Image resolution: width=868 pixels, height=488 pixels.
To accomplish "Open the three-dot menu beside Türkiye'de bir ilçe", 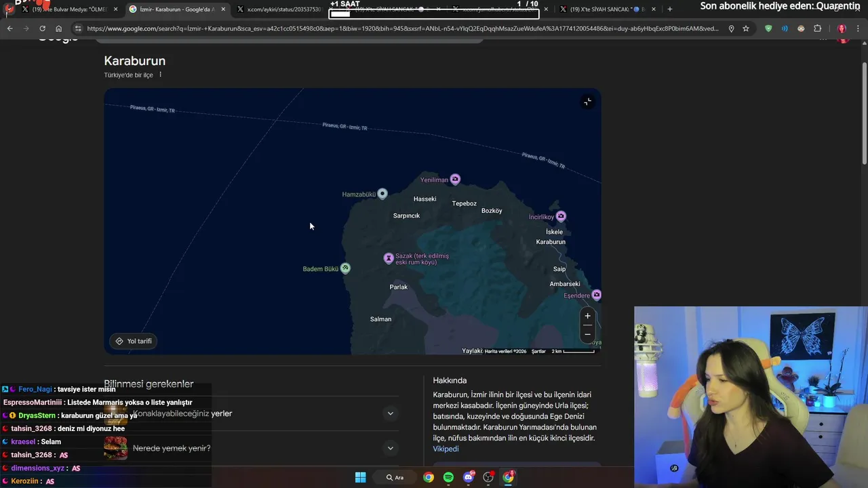I will tap(161, 75).
